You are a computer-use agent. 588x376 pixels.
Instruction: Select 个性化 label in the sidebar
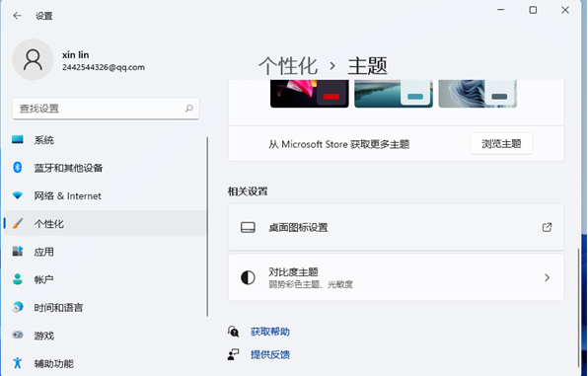click(x=48, y=224)
